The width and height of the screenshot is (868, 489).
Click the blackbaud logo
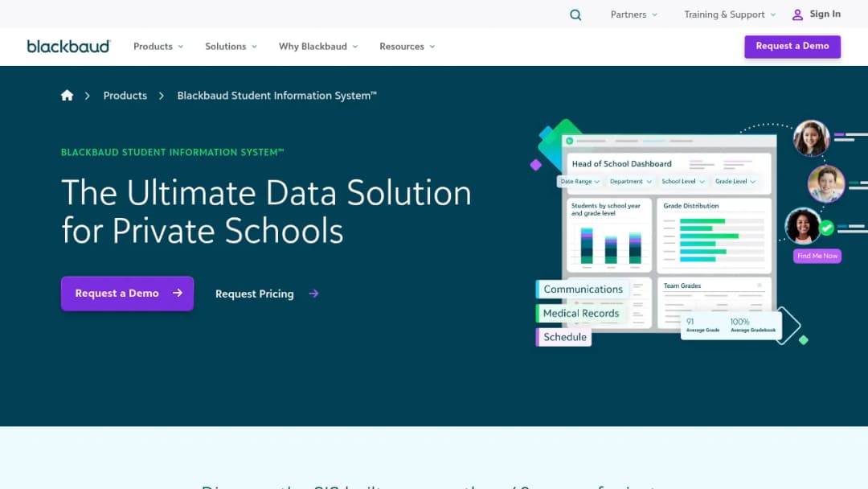pyautogui.click(x=68, y=47)
